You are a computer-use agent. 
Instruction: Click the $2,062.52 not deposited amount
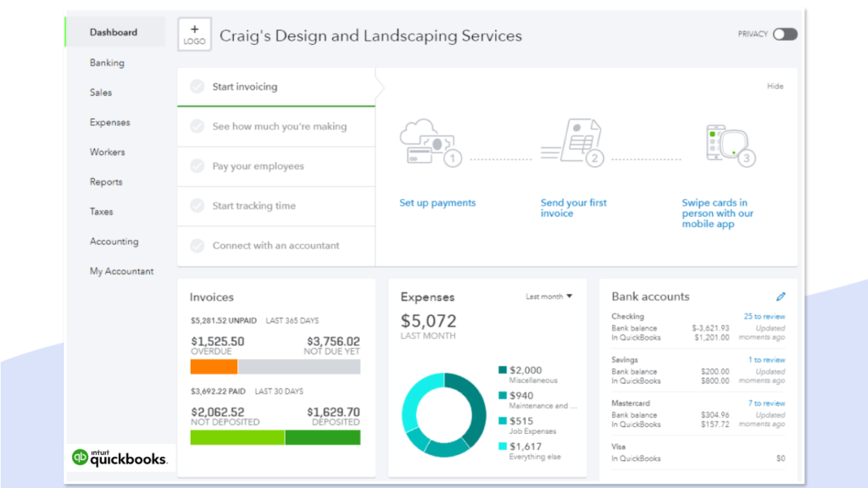(218, 413)
